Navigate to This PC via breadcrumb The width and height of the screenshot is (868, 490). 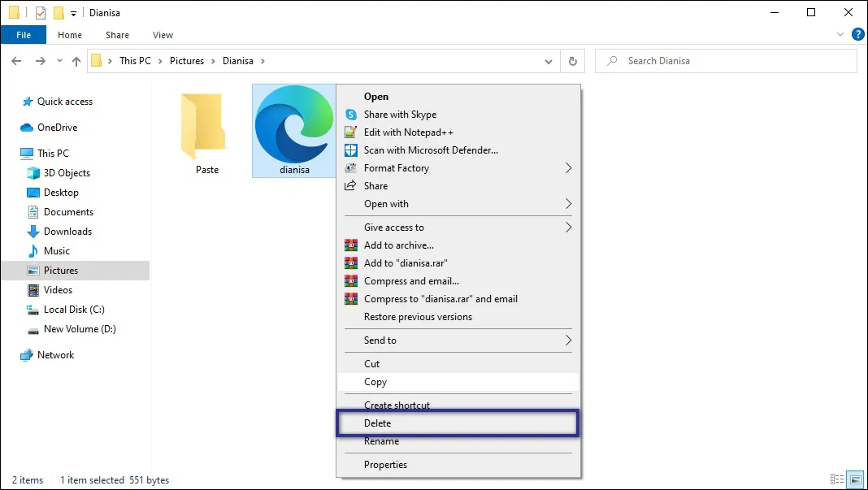136,60
